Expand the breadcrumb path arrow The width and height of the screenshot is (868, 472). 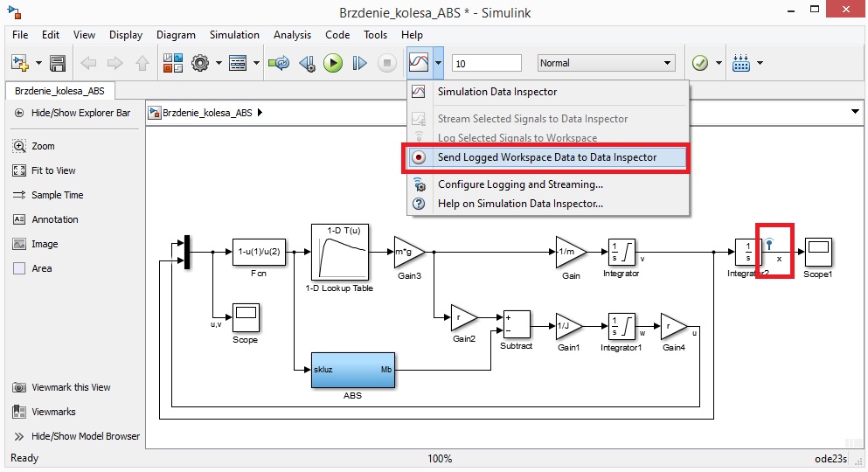(260, 113)
